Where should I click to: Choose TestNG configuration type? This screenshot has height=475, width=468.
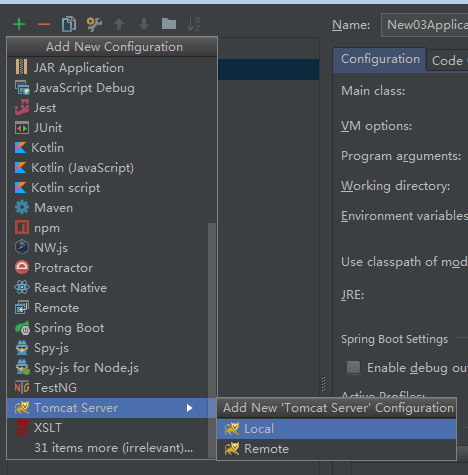(x=108, y=388)
